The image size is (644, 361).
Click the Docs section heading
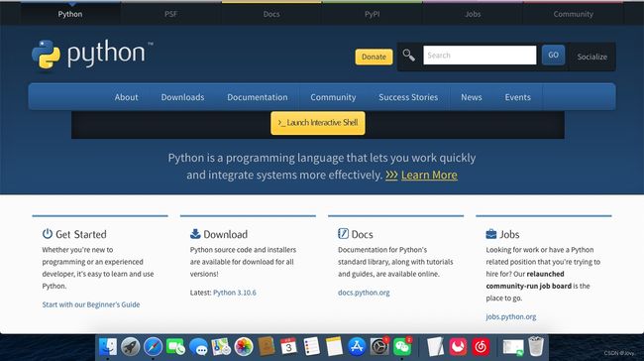[x=363, y=234]
